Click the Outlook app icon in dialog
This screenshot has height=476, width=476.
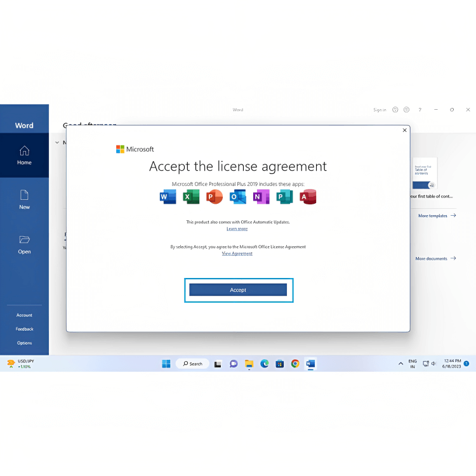pos(238,197)
